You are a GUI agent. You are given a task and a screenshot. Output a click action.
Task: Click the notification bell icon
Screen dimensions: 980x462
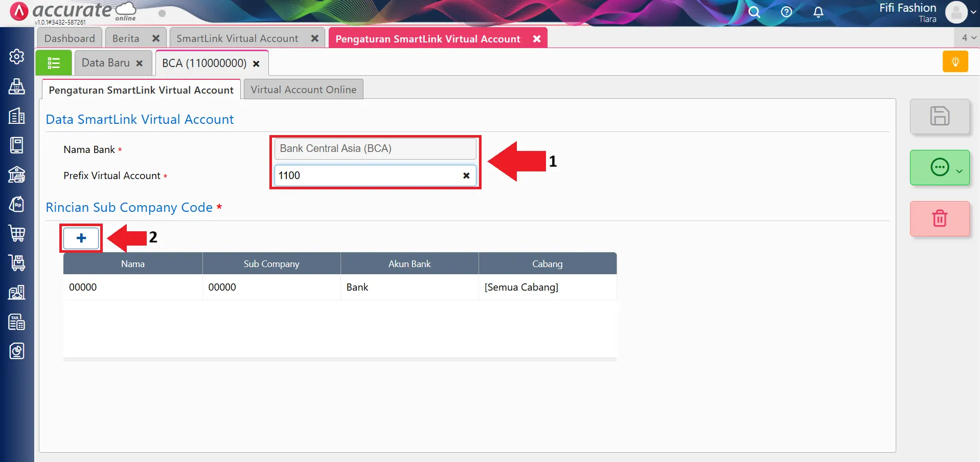click(818, 12)
